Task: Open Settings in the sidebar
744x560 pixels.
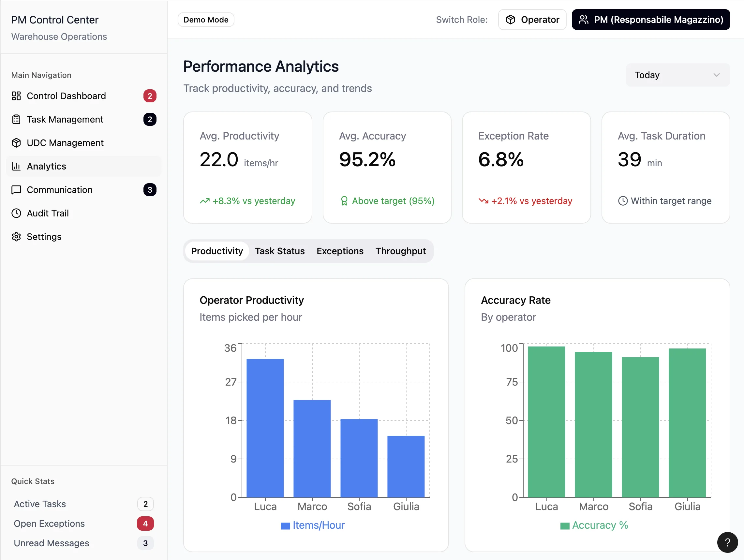Action: point(84,237)
